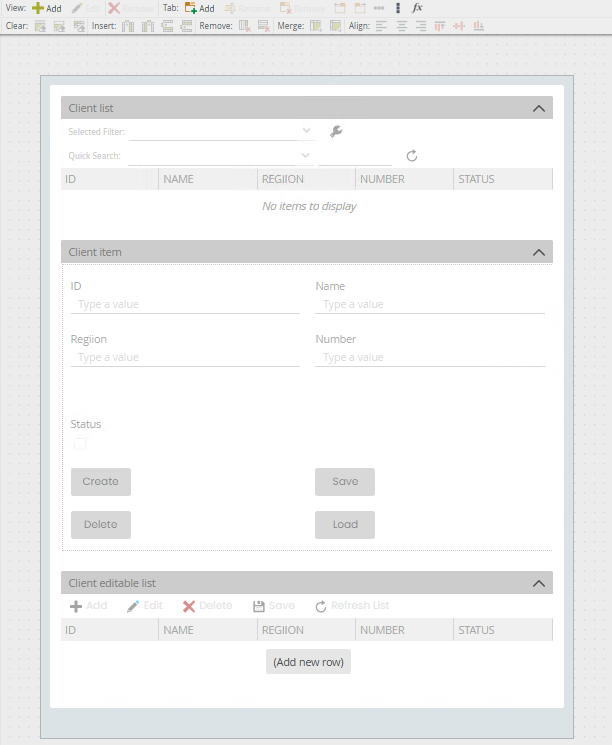Image resolution: width=612 pixels, height=745 pixels.
Task: Click the quick search text field beside refresh
Action: pos(355,156)
